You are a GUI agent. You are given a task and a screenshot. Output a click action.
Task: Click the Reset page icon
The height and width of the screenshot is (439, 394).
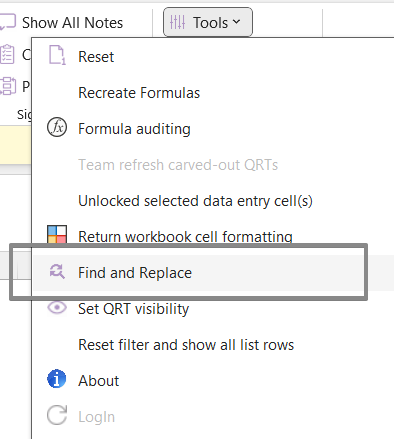click(x=57, y=55)
